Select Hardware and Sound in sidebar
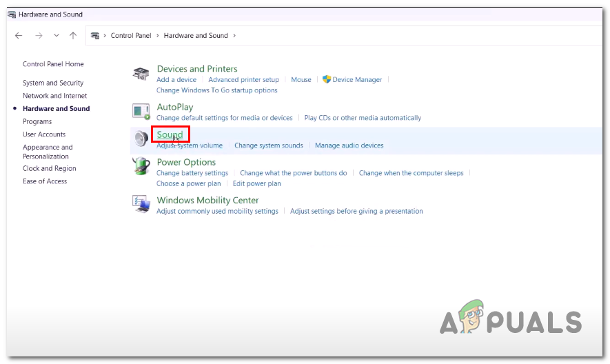 (56, 109)
